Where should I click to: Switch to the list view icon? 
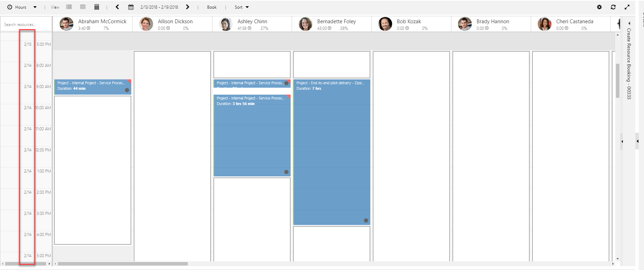[x=69, y=7]
